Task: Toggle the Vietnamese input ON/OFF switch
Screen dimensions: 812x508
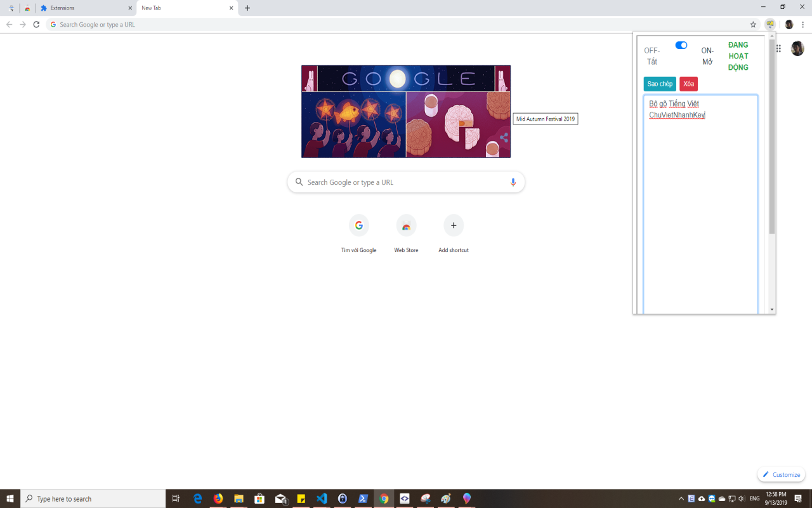Action: point(681,45)
